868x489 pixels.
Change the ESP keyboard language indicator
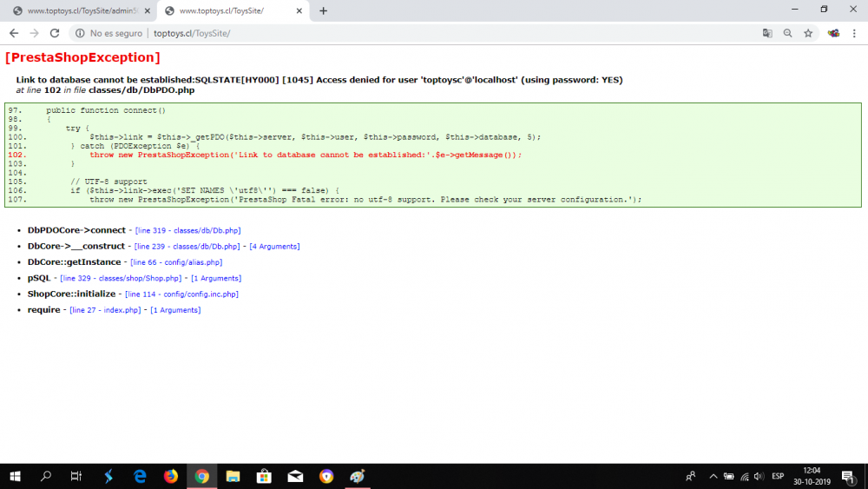778,476
